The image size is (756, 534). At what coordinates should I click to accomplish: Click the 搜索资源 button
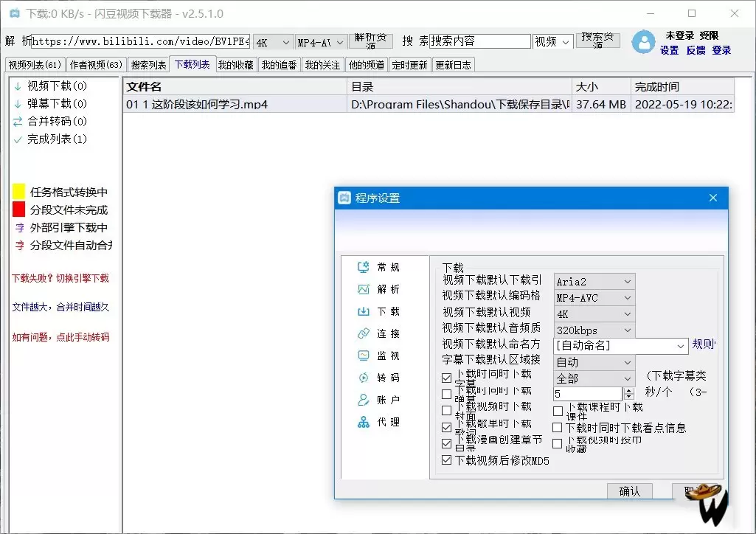click(x=598, y=41)
